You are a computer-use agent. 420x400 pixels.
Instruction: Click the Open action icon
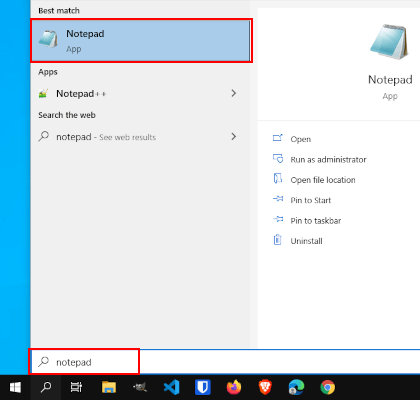point(278,138)
